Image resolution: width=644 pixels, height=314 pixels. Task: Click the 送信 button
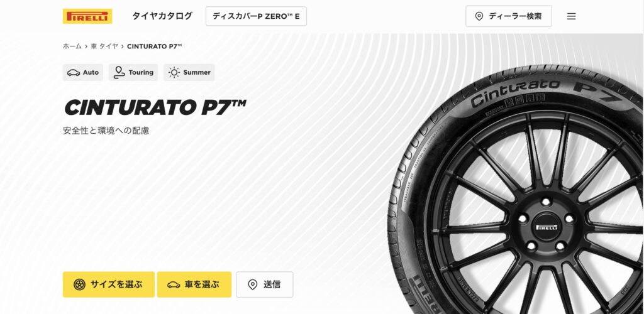coord(265,284)
